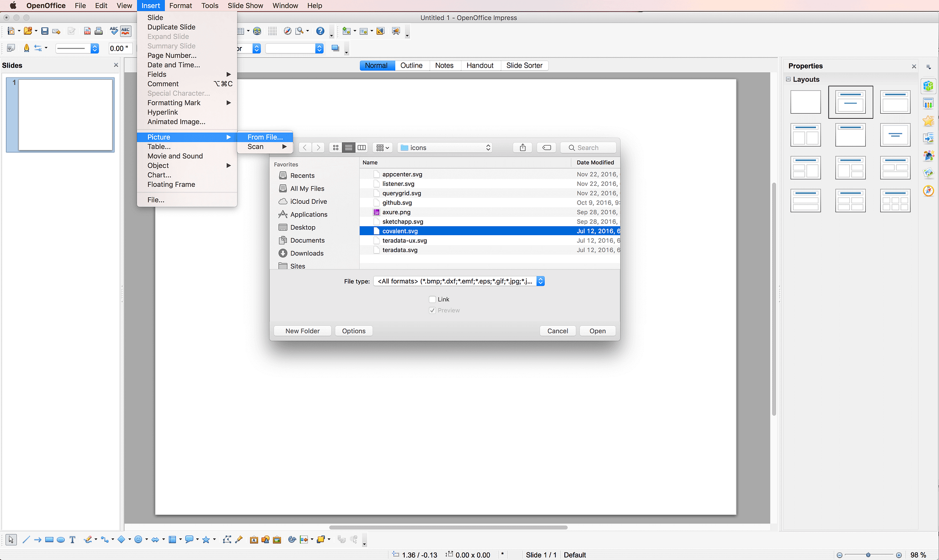Click the zoom slider handle in status bar

pos(868,555)
